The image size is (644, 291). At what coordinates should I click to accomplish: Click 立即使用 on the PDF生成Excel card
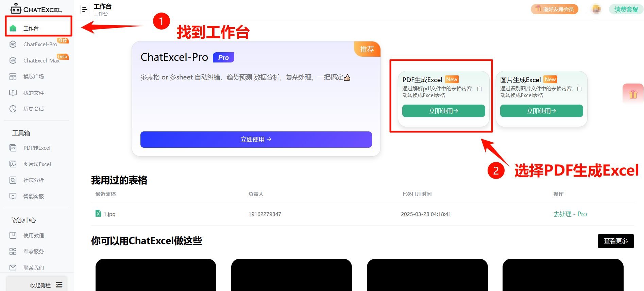pyautogui.click(x=443, y=111)
